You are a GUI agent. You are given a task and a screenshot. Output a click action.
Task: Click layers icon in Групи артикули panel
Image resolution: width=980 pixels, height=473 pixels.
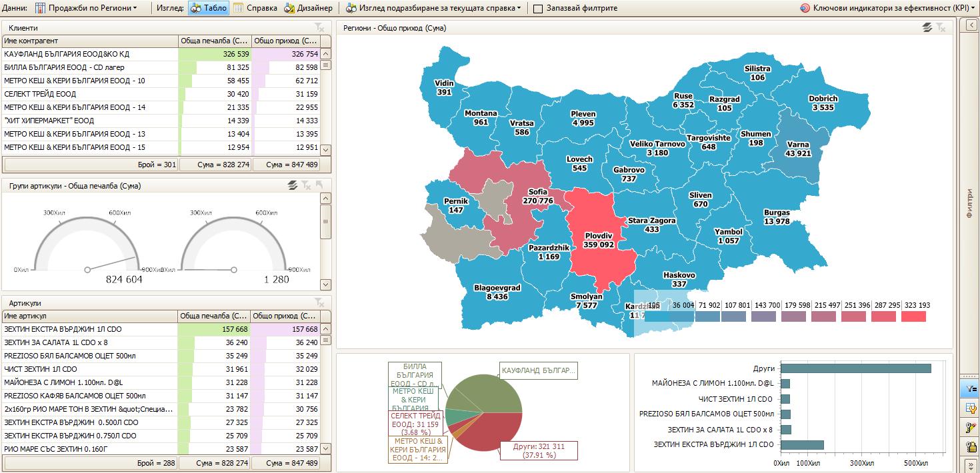(x=292, y=186)
